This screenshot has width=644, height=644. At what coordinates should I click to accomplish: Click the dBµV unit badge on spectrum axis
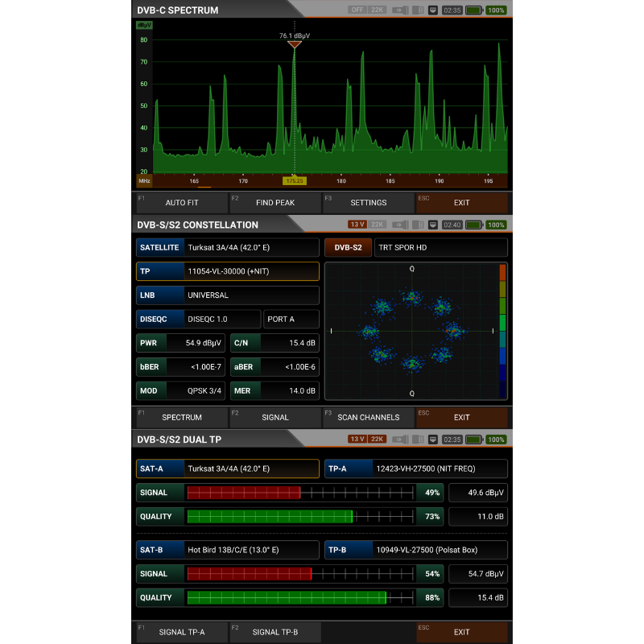pos(144,25)
